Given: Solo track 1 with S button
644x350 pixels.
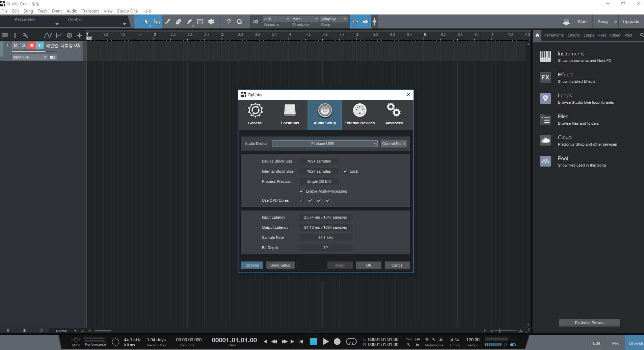Looking at the screenshot, I should (x=24, y=45).
